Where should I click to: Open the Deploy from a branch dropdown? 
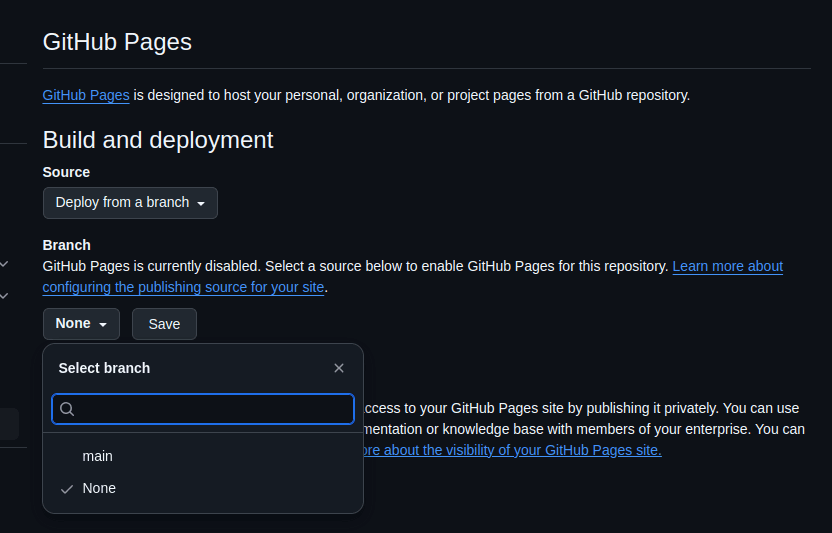(130, 203)
